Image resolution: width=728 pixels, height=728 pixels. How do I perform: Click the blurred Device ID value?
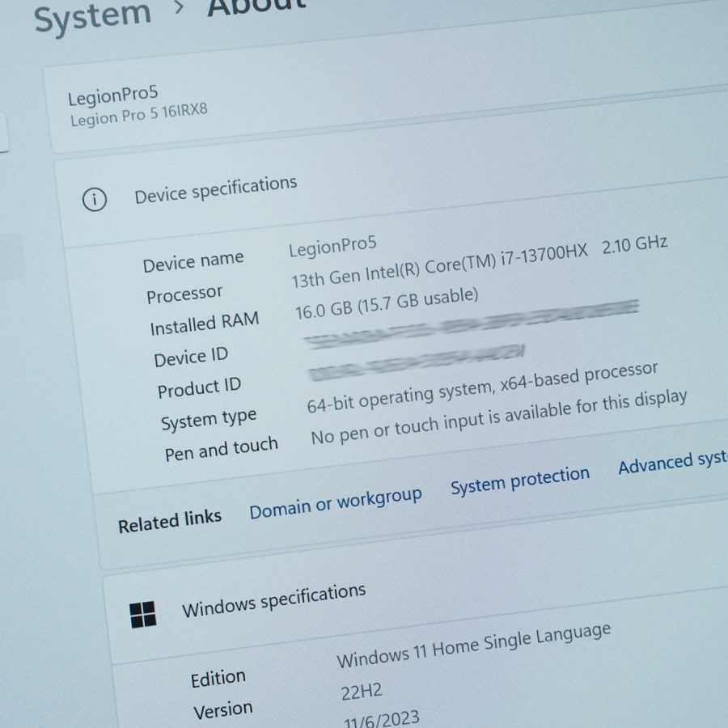pyautogui.click(x=472, y=324)
